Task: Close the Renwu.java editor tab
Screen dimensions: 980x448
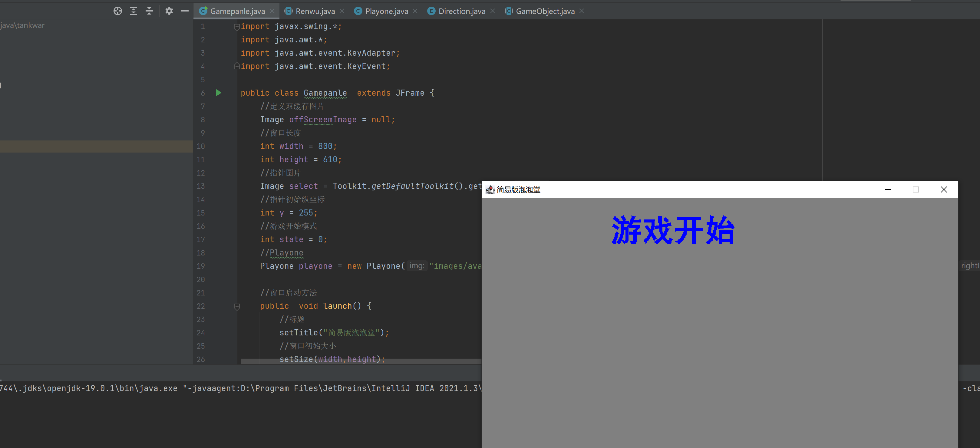Action: (x=342, y=11)
